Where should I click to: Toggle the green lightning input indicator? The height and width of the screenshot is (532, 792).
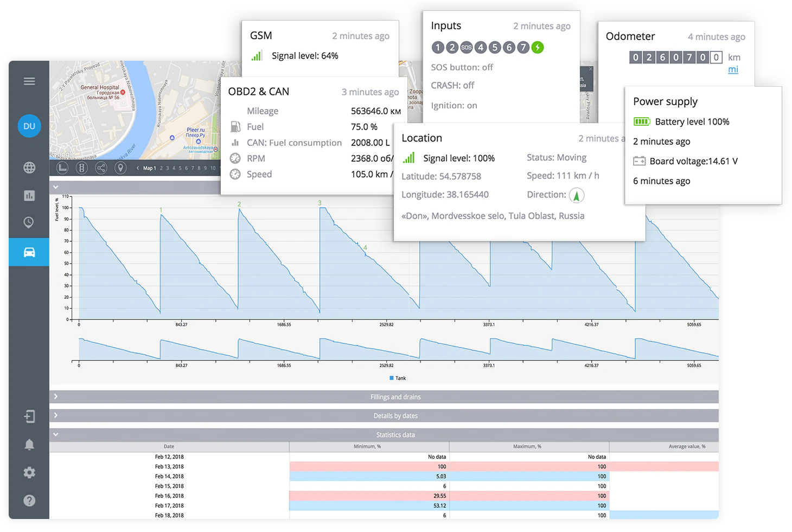(x=538, y=48)
